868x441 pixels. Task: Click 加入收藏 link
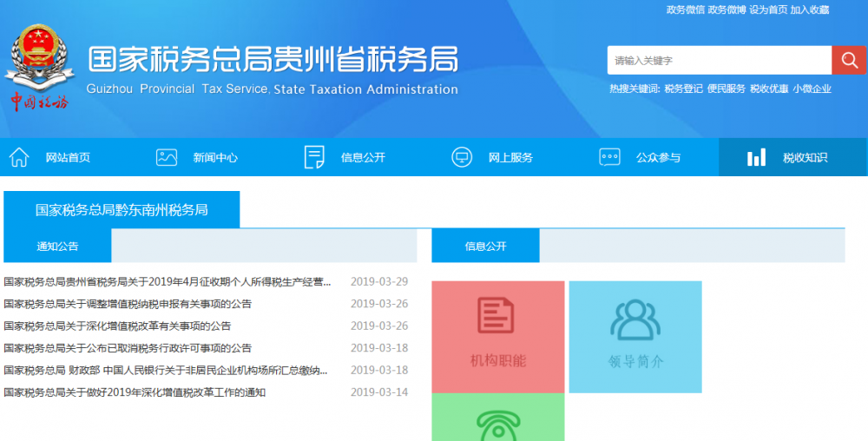809,10
